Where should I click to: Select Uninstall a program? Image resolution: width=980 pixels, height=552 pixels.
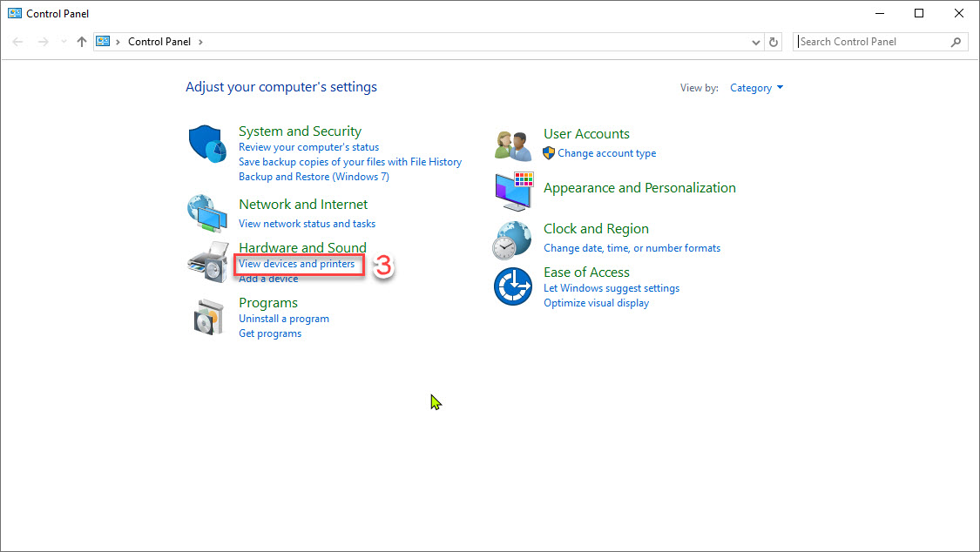point(284,319)
